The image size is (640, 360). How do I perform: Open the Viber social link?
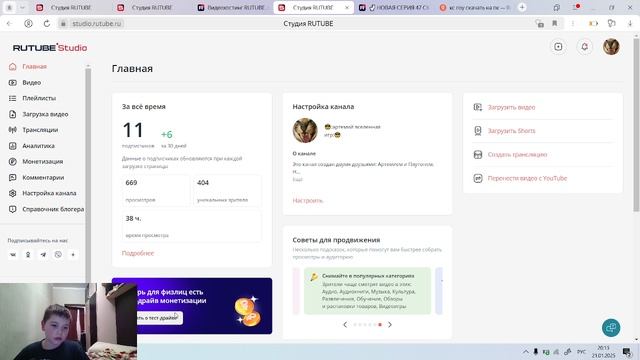point(58,255)
